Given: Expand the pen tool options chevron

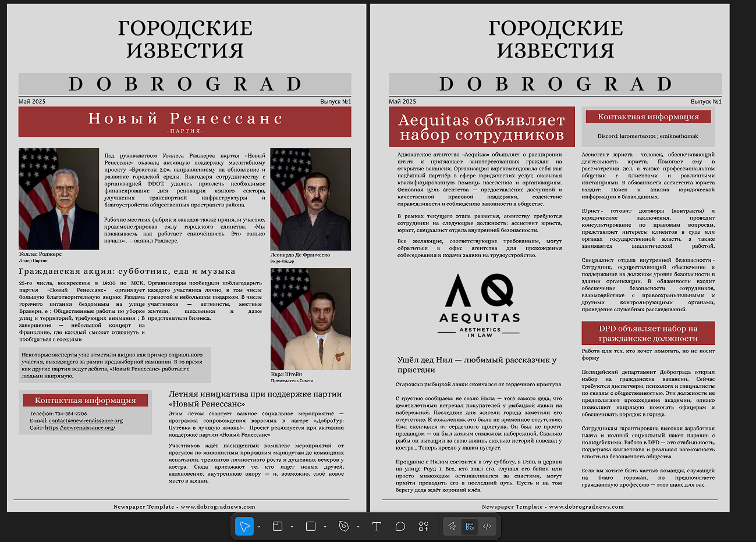Looking at the screenshot, I should (x=357, y=526).
